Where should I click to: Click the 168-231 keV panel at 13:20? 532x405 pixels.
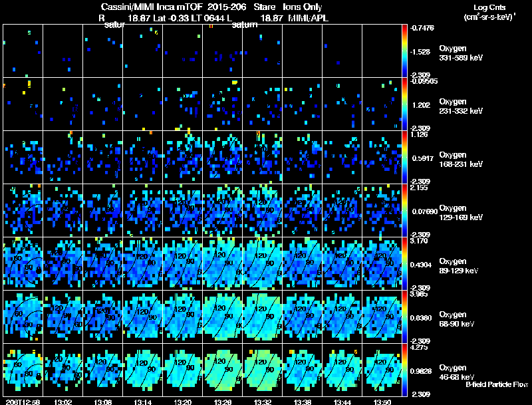tap(182, 157)
